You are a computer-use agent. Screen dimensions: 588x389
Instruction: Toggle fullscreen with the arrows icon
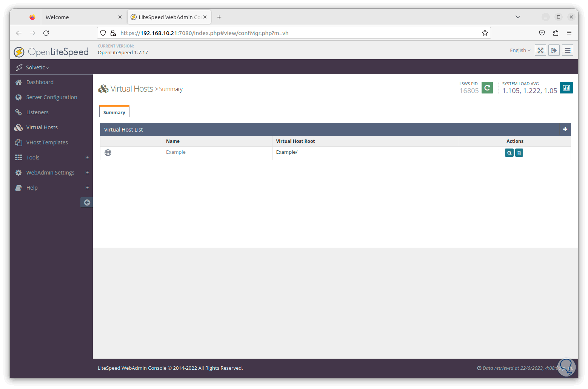point(540,50)
